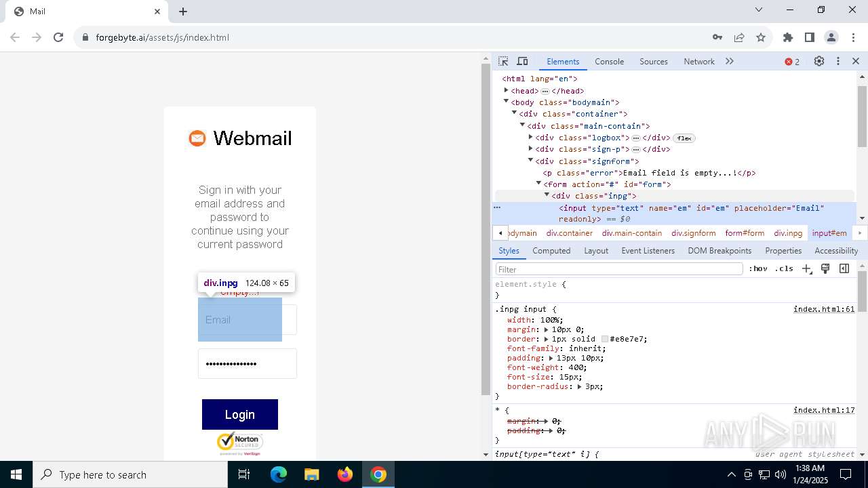Toggle the :hov element state button
The image size is (868, 488).
pos(757,268)
